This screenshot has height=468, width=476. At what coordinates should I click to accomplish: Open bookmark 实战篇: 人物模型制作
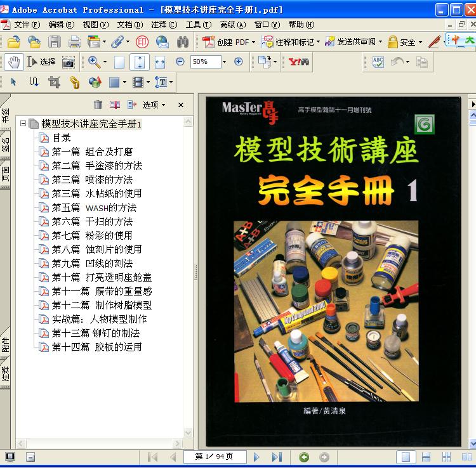tap(100, 319)
